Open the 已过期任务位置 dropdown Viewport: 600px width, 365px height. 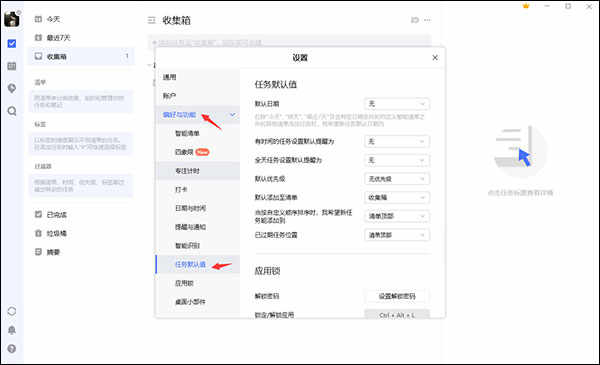tap(397, 235)
